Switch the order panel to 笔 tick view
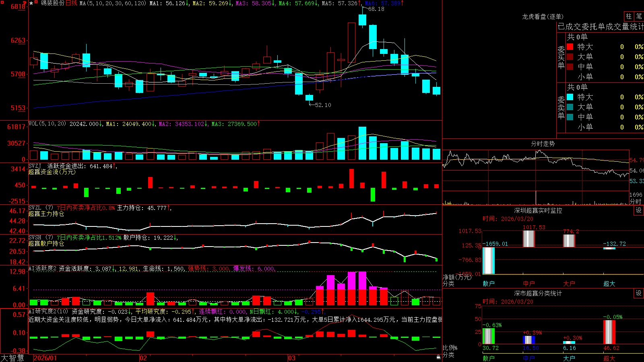Viewport: 644px width, 362px height. click(x=639, y=16)
